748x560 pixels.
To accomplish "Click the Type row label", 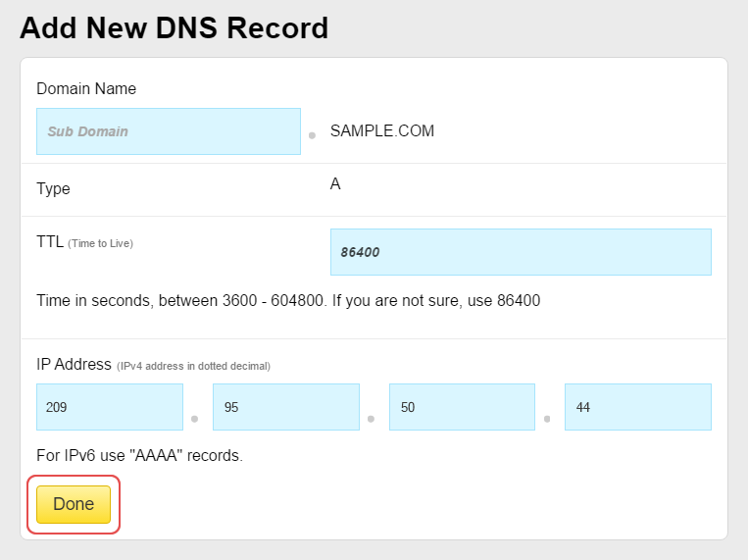I will coord(53,188).
